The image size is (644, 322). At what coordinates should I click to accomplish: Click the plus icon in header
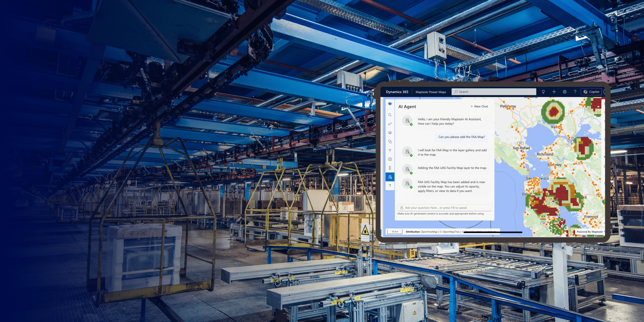coord(554,92)
